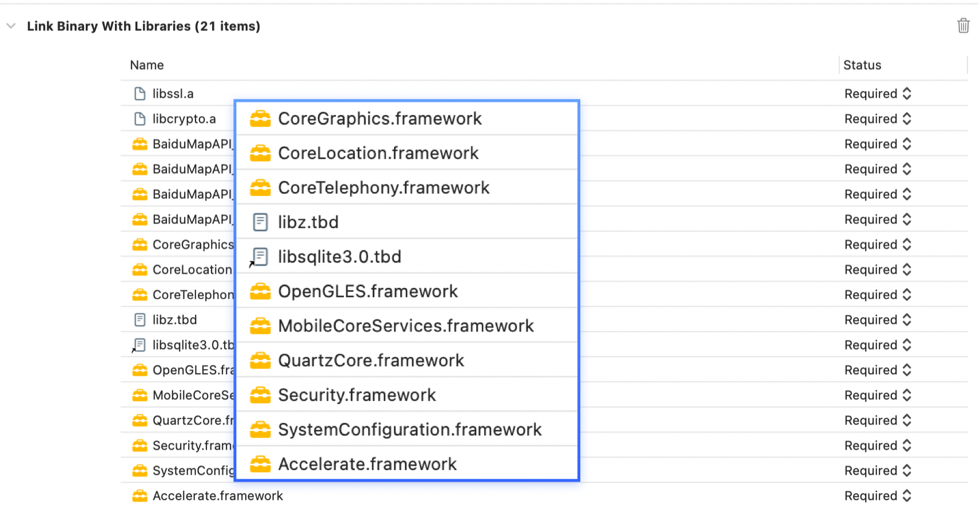
Task: Select CoreGraphics.framework in the popup list
Action: tap(380, 118)
